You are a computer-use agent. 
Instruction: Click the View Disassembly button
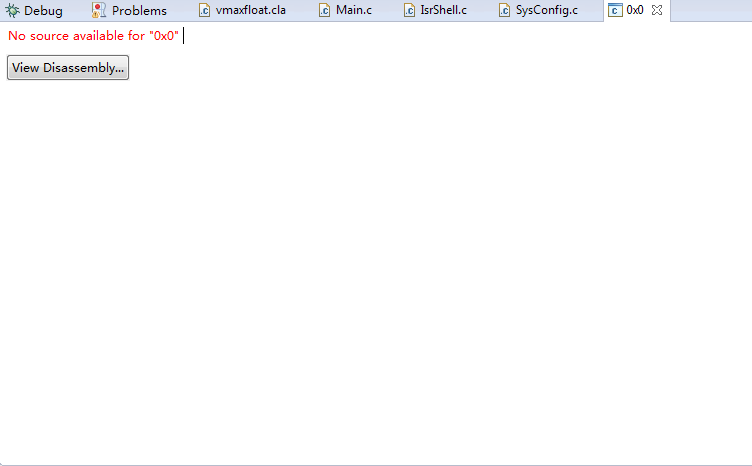(x=68, y=68)
